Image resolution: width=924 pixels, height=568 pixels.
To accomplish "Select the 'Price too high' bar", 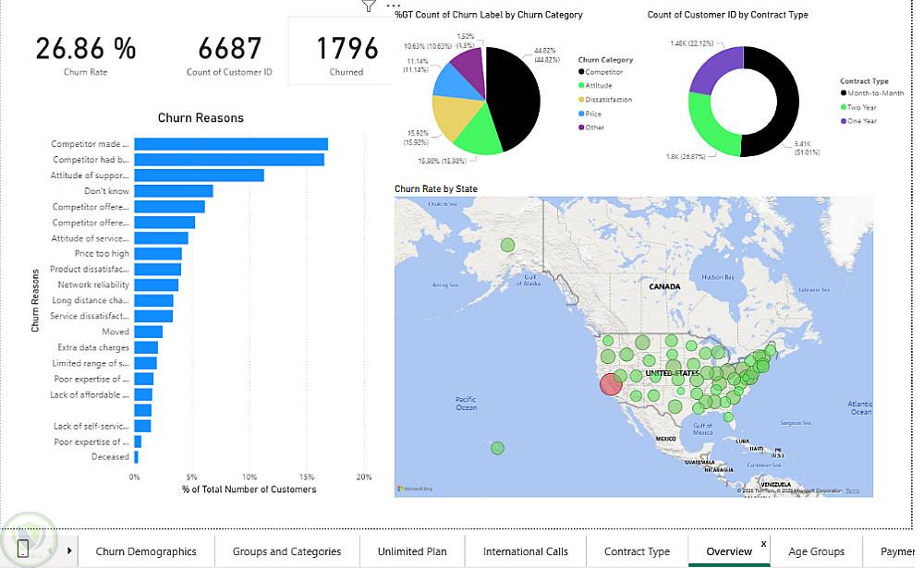I will (x=158, y=254).
